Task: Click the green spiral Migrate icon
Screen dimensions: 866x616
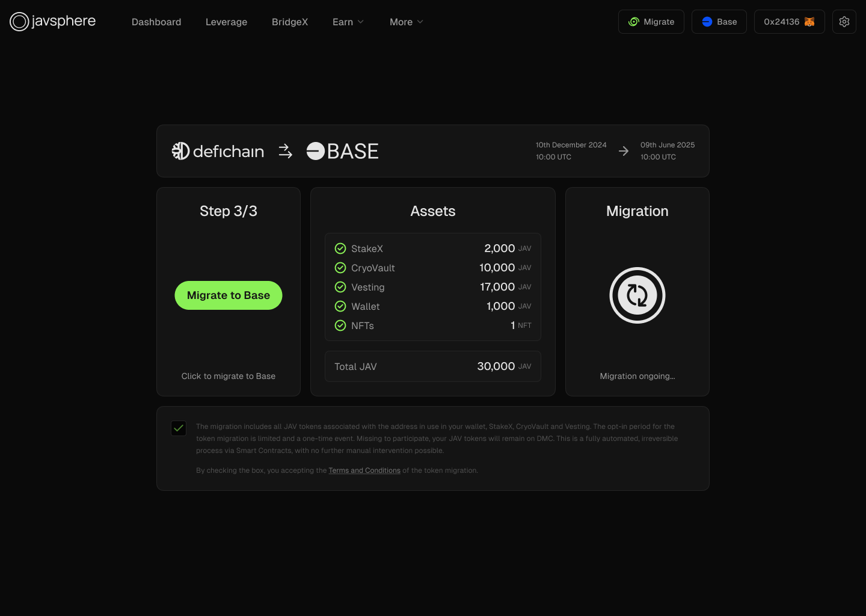Action: (634, 22)
